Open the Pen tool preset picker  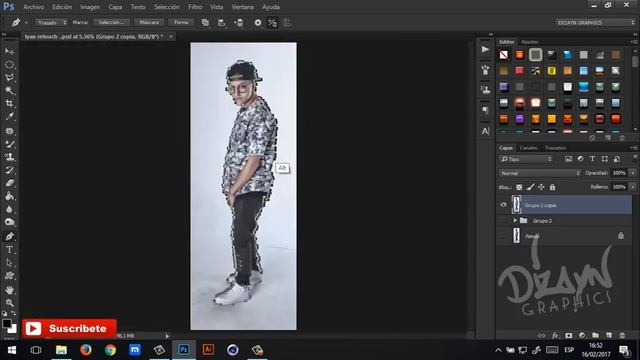(19, 22)
